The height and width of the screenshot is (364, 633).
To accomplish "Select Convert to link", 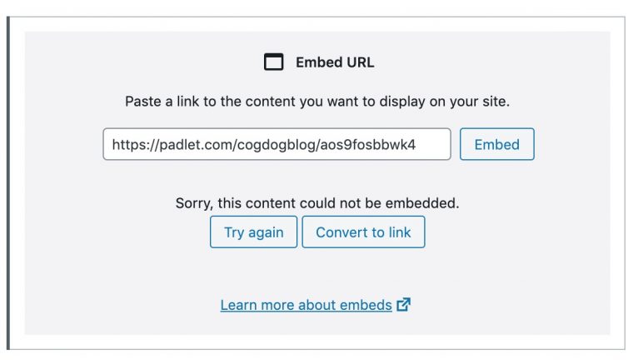I will 363,232.
